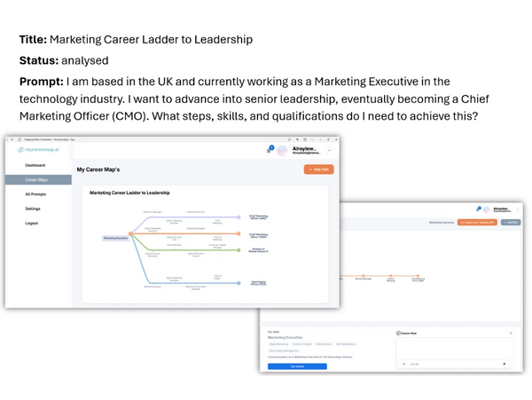Select the Head of Marketing node in rear window
532x400 pixels.
(x=391, y=276)
